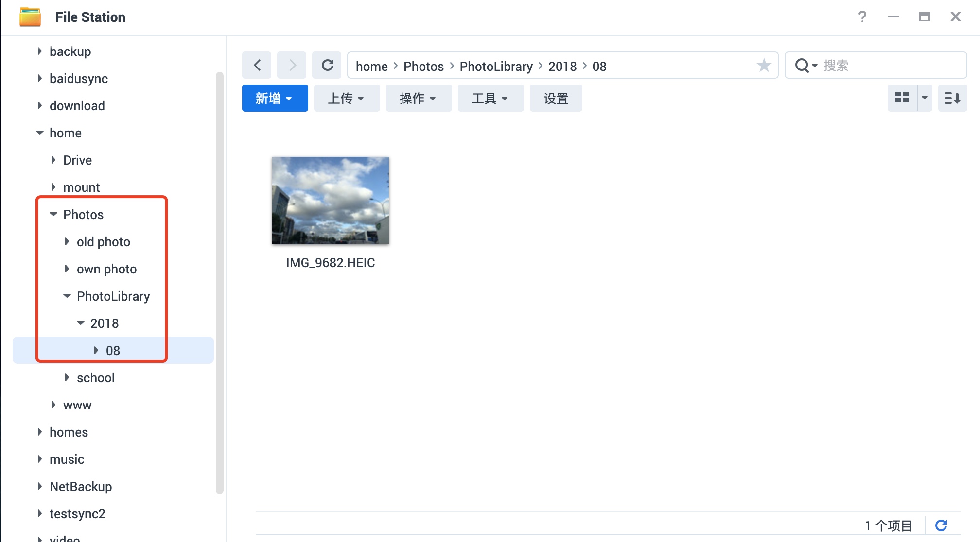Expand the download folder arrow

coord(40,105)
